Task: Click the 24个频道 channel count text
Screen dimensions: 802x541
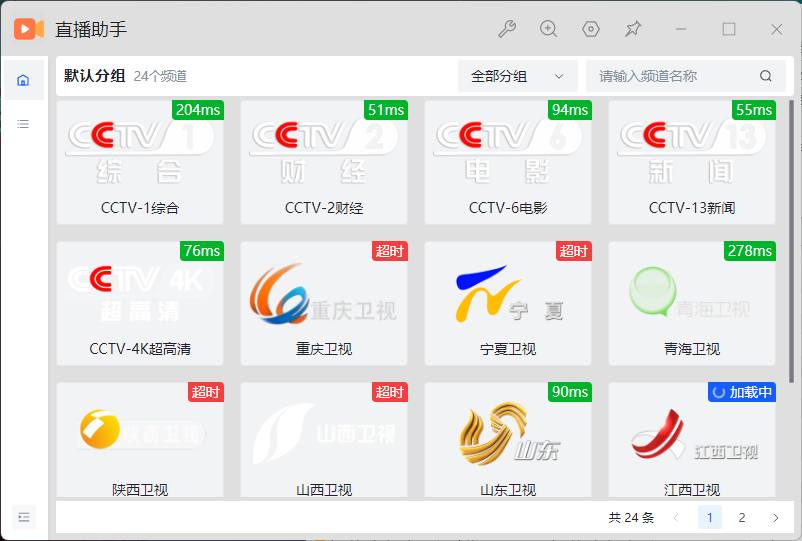Action: coord(160,76)
